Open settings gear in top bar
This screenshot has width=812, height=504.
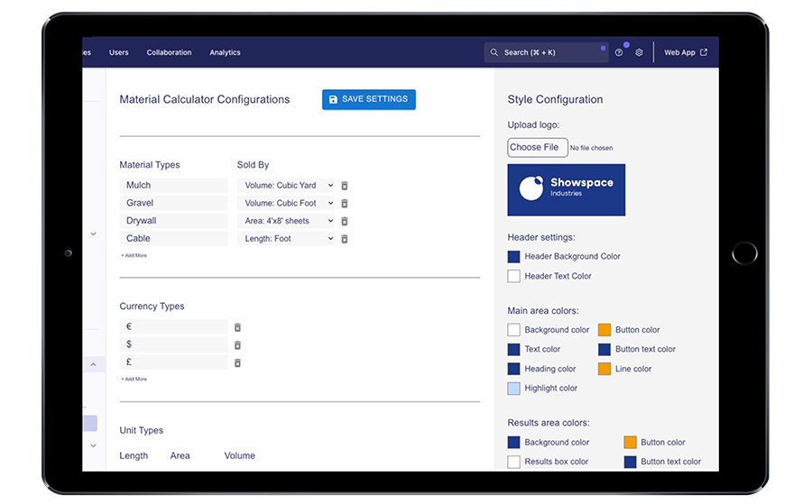pyautogui.click(x=639, y=53)
